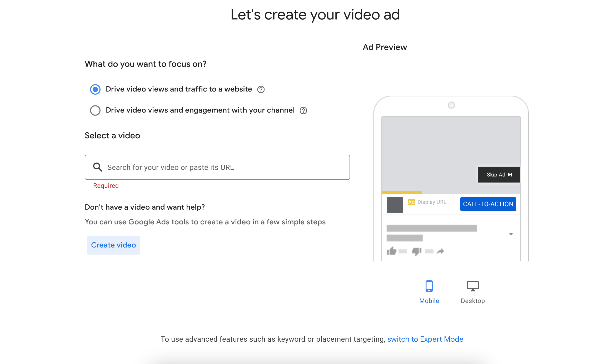This screenshot has height=364, width=608.
Task: Click the thumbs up icon in ad preview
Action: (391, 251)
